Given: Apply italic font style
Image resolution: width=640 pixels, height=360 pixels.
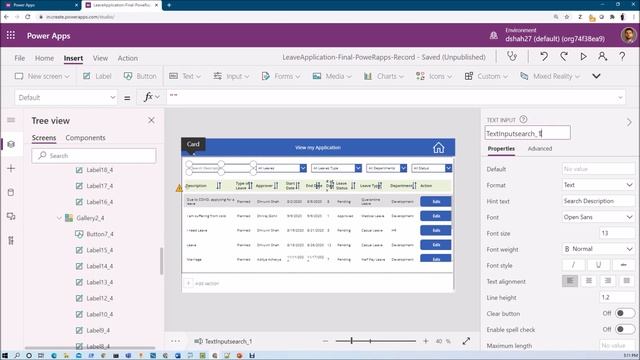Looking at the screenshot, I should tap(573, 265).
